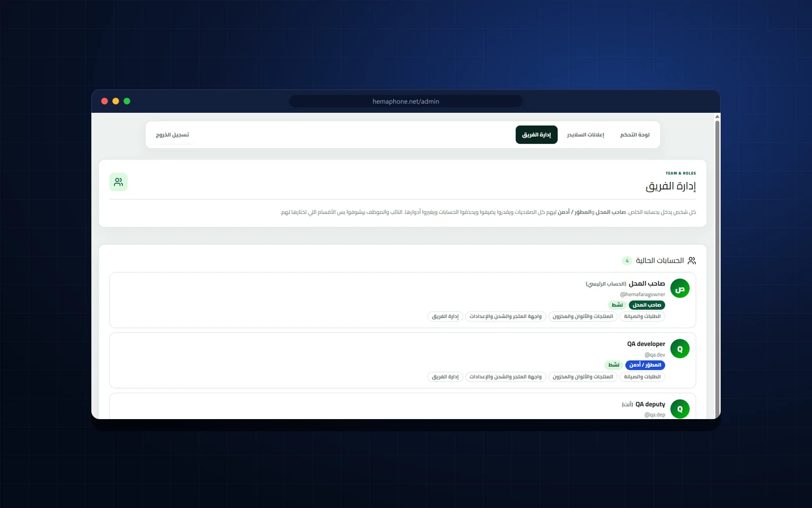This screenshot has height=508, width=812.
Task: Click the green ص avatar of صاحب المحل
Action: click(680, 289)
